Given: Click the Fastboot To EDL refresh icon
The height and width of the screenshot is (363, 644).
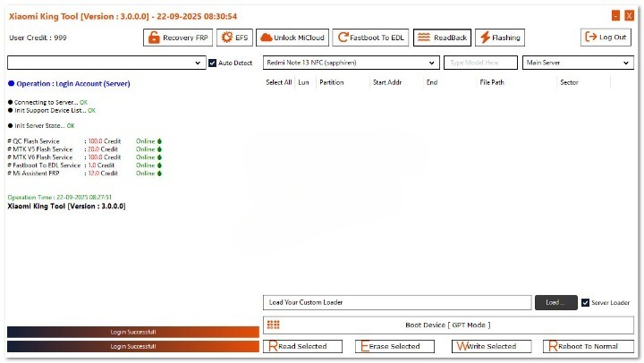Looking at the screenshot, I should pos(343,38).
